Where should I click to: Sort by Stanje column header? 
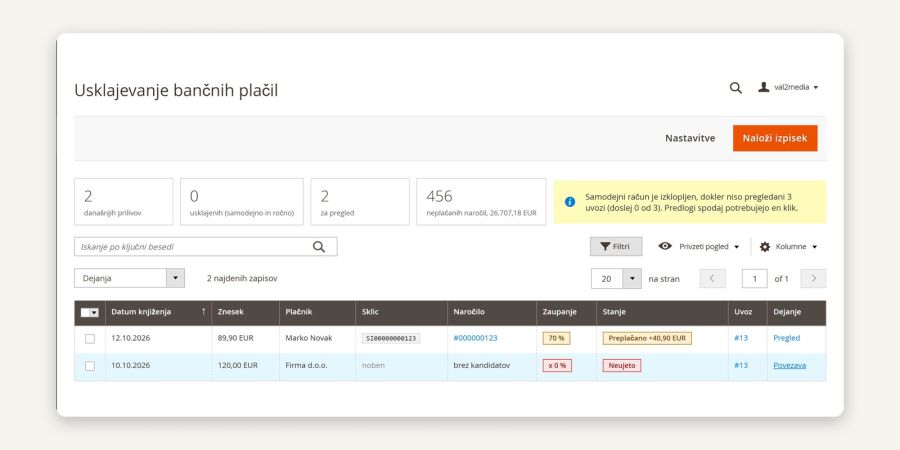662,312
